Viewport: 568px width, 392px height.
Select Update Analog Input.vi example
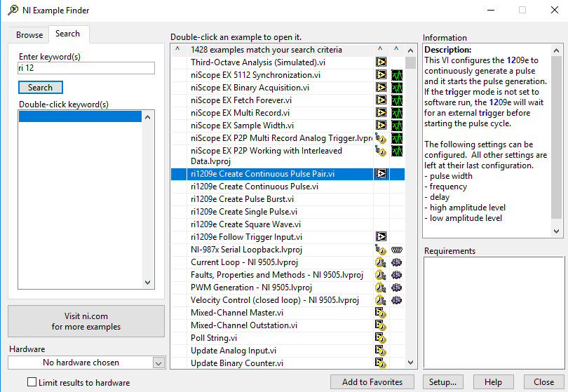click(x=234, y=351)
